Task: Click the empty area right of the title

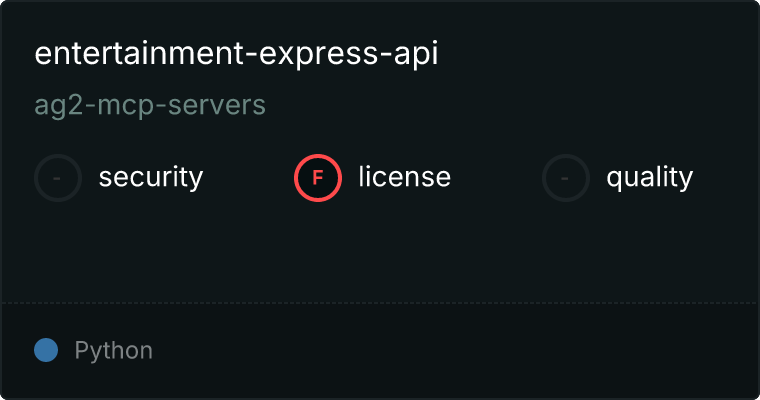Action: (x=600, y=54)
